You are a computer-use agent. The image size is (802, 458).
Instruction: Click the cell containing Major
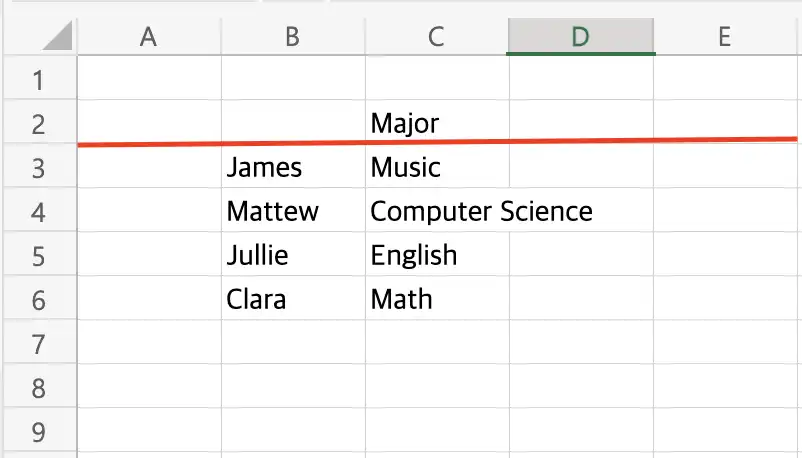pos(437,122)
